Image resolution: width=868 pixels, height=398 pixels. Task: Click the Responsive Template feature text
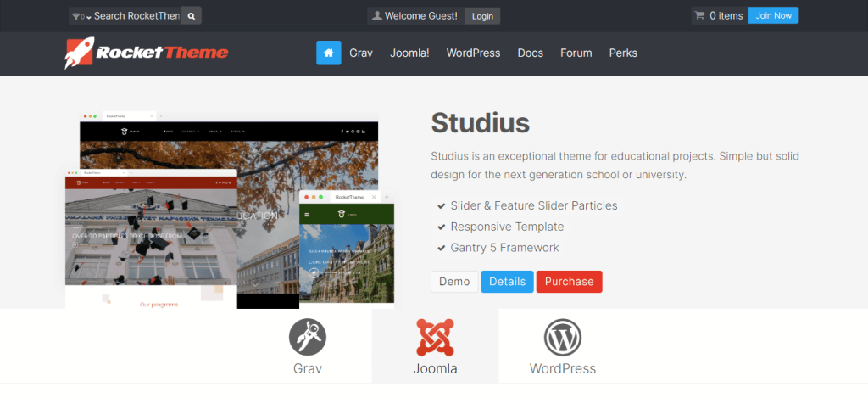pyautogui.click(x=507, y=227)
